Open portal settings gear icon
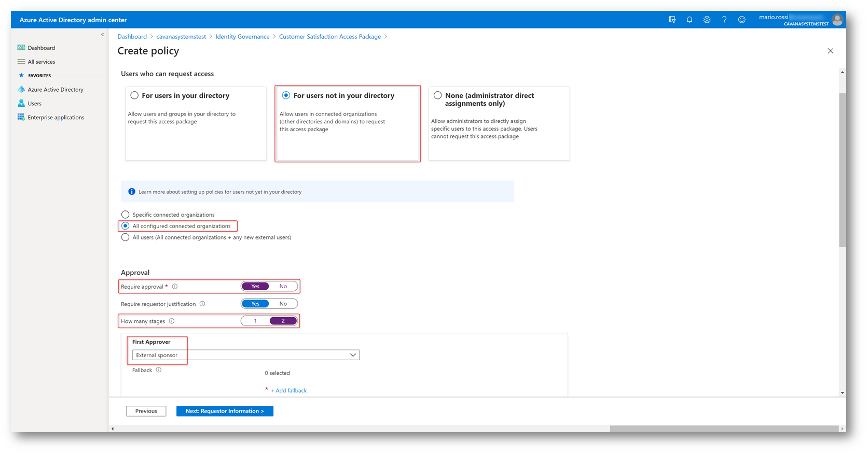 (707, 20)
